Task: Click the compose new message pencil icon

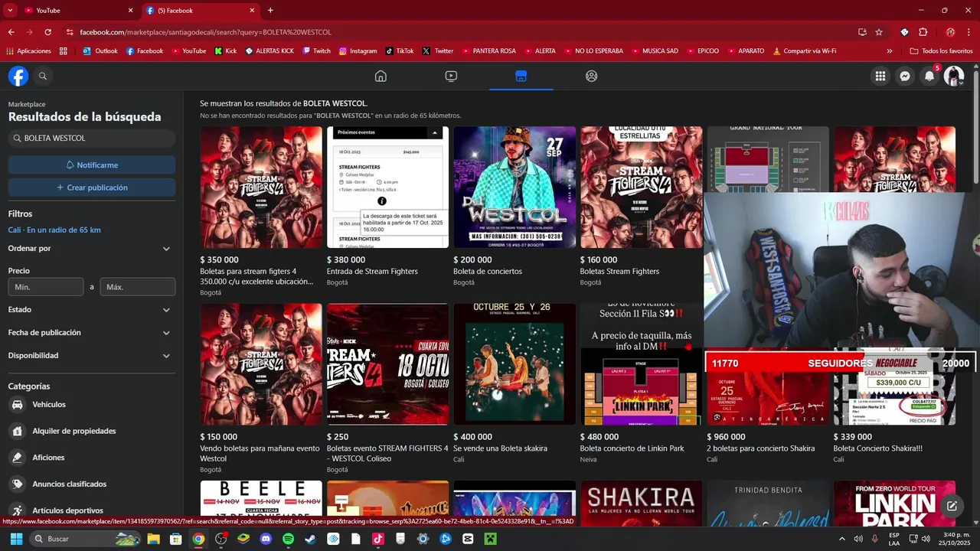Action: point(952,506)
